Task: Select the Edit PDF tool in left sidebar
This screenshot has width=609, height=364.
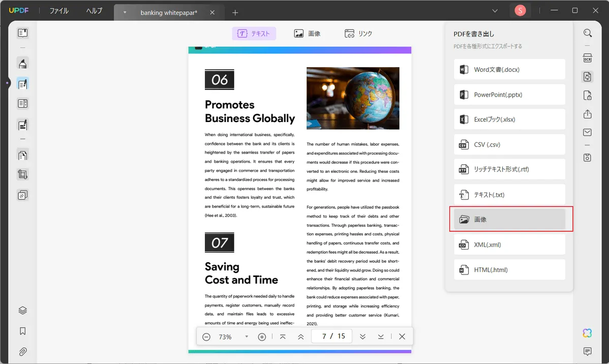Action: [x=22, y=84]
